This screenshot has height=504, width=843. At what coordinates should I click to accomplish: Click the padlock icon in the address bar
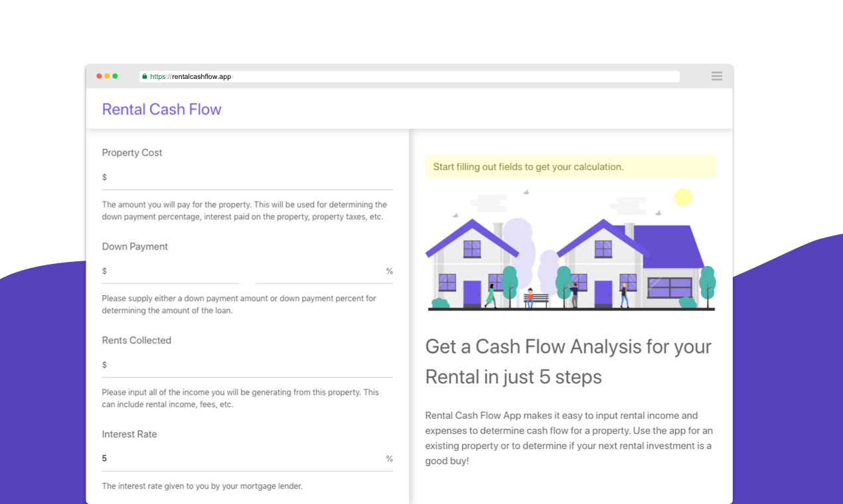(x=144, y=76)
